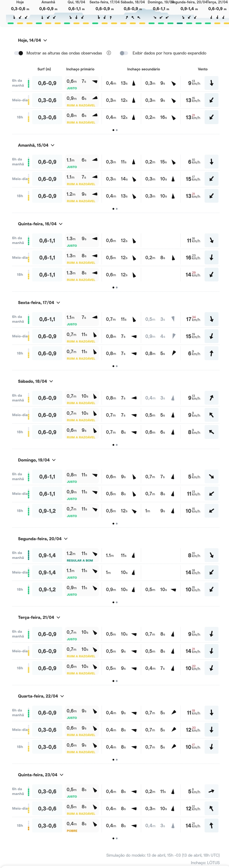Click the wind arrow icon for Quinta-feira 23/04 6h row

[x=211, y=791]
